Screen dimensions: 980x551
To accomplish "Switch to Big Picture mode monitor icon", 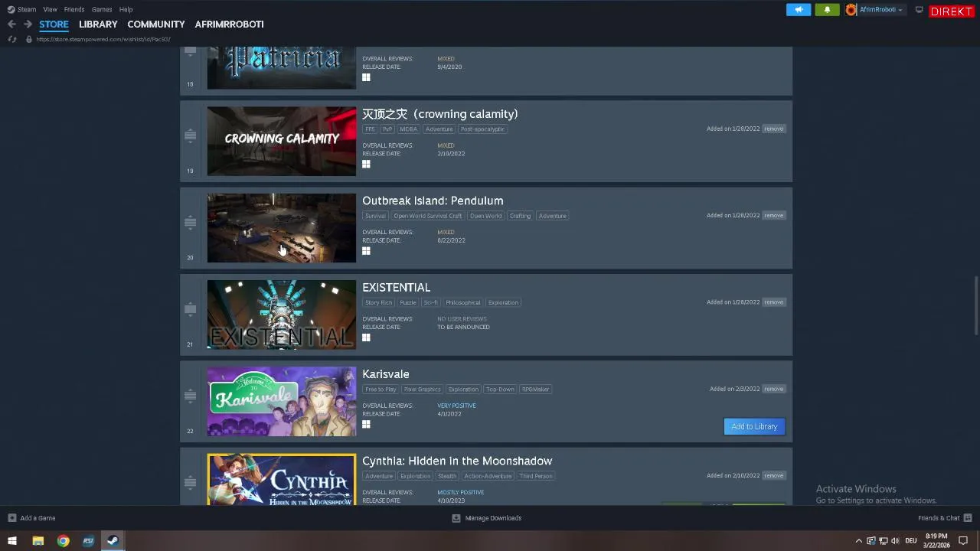I will click(920, 10).
